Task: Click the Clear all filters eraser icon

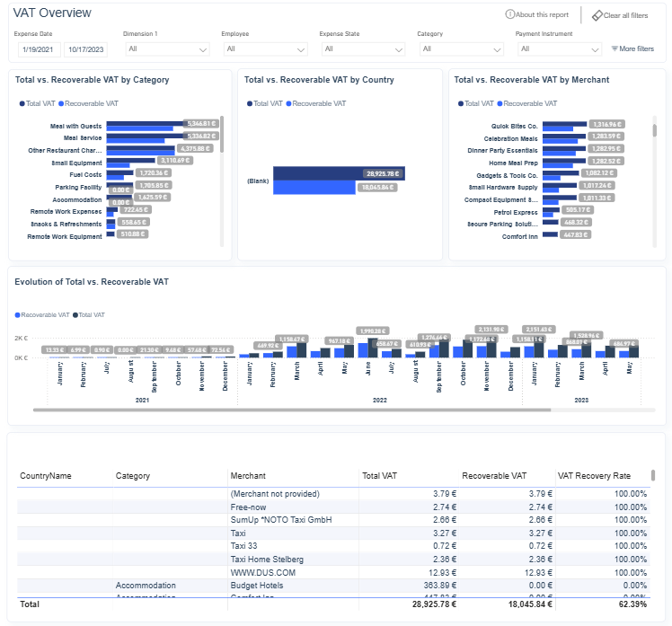Action: (x=597, y=15)
